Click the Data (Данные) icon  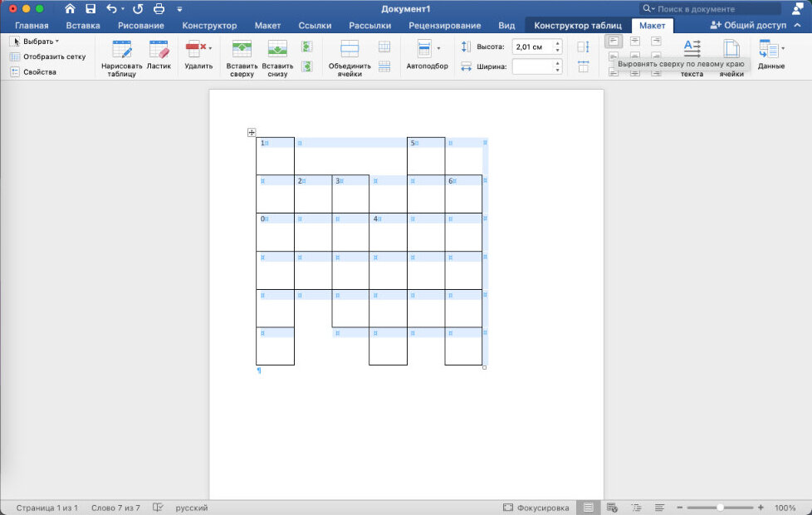(769, 49)
